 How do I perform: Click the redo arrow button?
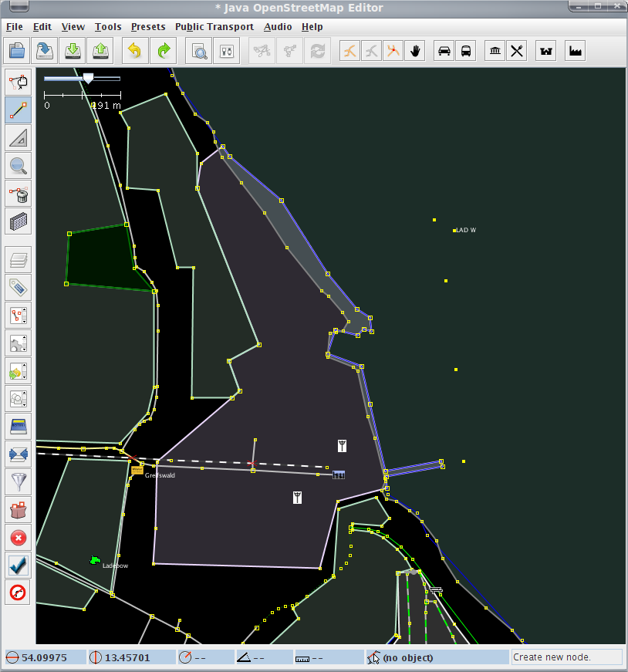(164, 52)
